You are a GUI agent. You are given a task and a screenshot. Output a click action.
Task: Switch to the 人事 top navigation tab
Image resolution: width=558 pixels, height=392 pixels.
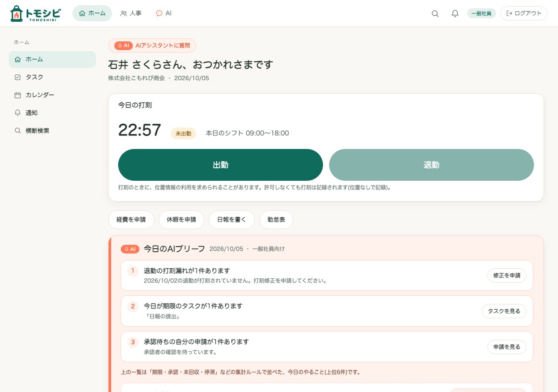tap(131, 13)
